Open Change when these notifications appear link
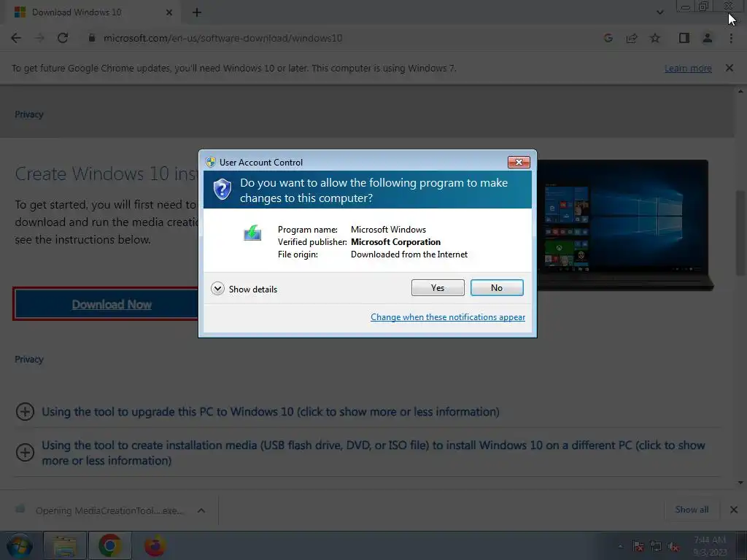The image size is (747, 560). [448, 317]
